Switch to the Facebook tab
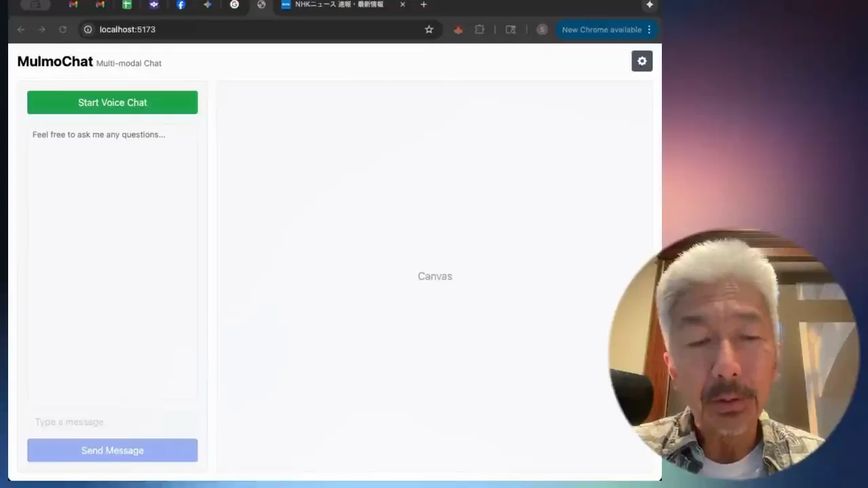868x488 pixels. (x=180, y=5)
